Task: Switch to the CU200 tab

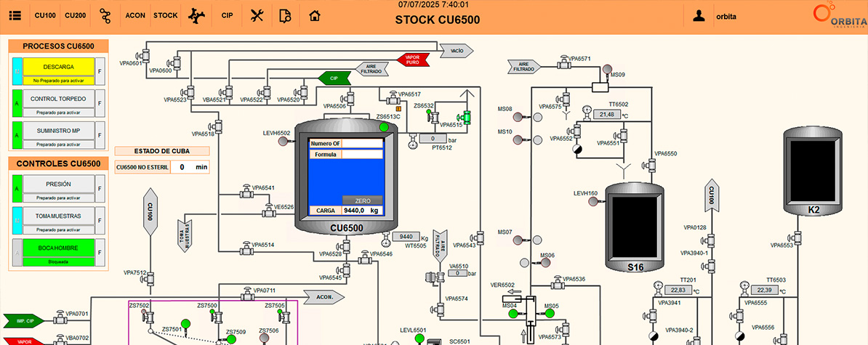Action: click(76, 15)
